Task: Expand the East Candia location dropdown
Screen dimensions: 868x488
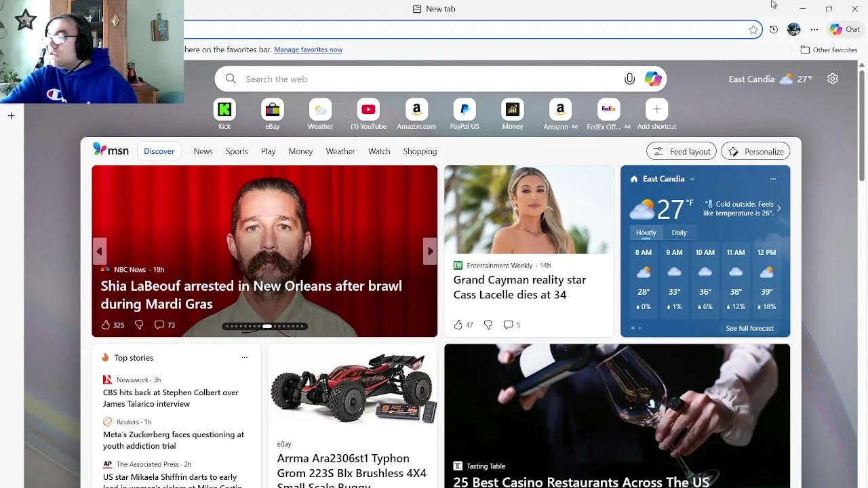Action: click(692, 179)
